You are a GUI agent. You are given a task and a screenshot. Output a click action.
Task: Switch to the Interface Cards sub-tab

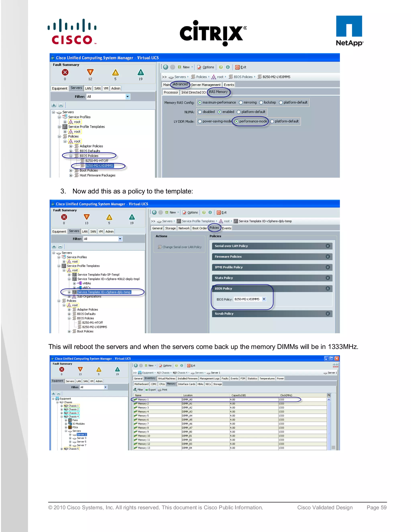pyautogui.click(x=186, y=384)
